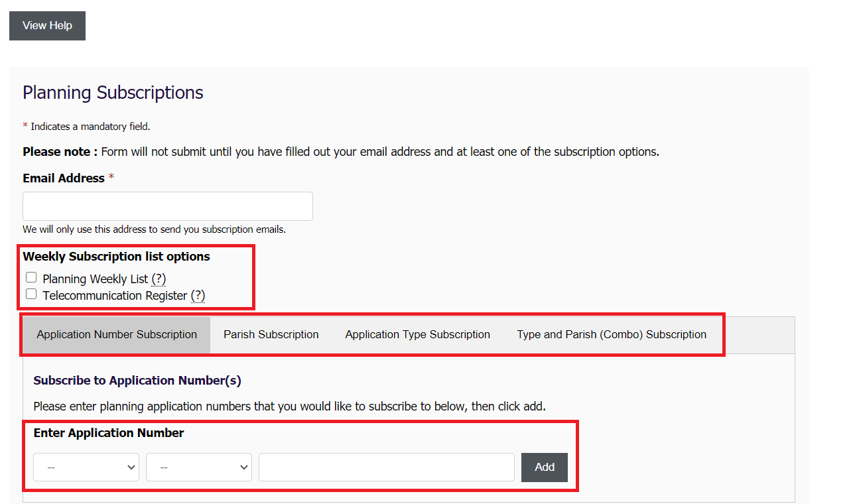The image size is (855, 504).
Task: Click the Planning Subscriptions heading
Action: [113, 93]
